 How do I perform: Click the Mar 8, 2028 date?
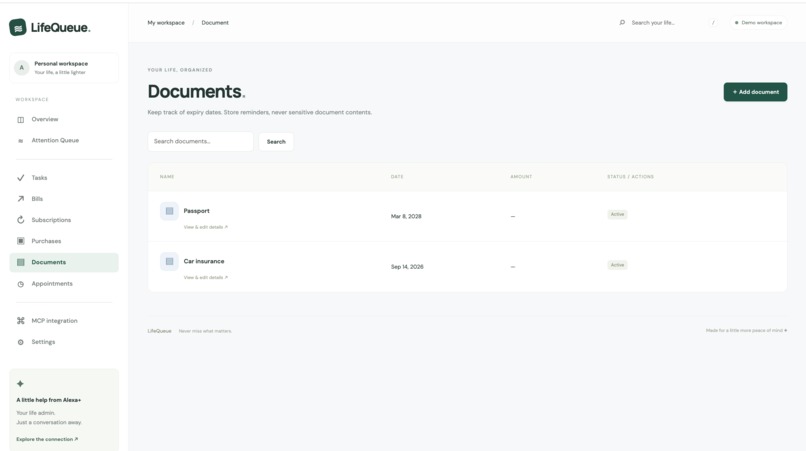pyautogui.click(x=406, y=217)
